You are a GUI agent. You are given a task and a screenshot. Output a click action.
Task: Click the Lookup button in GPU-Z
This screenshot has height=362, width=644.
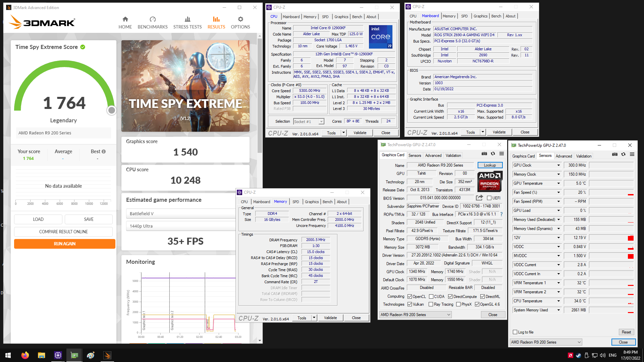point(490,165)
